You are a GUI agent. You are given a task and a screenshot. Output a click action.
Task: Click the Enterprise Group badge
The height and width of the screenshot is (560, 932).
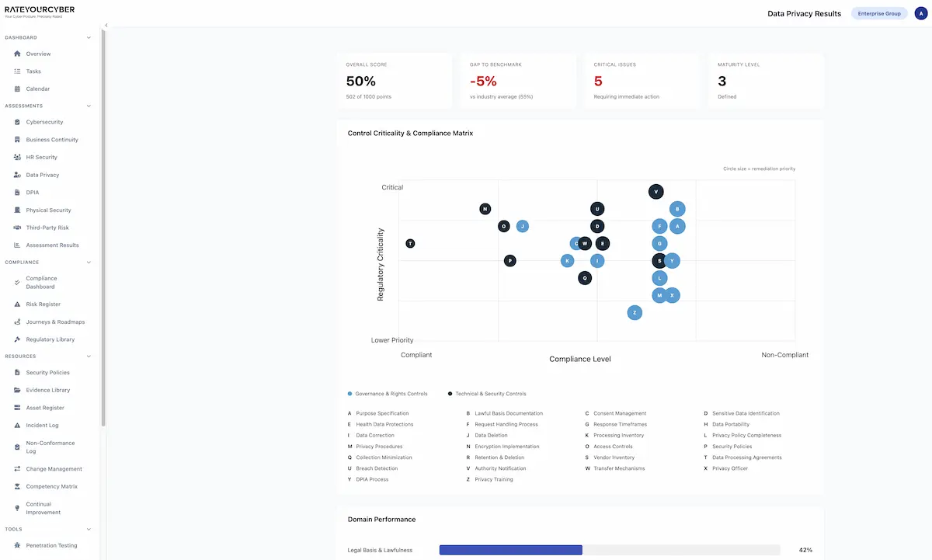click(x=879, y=13)
